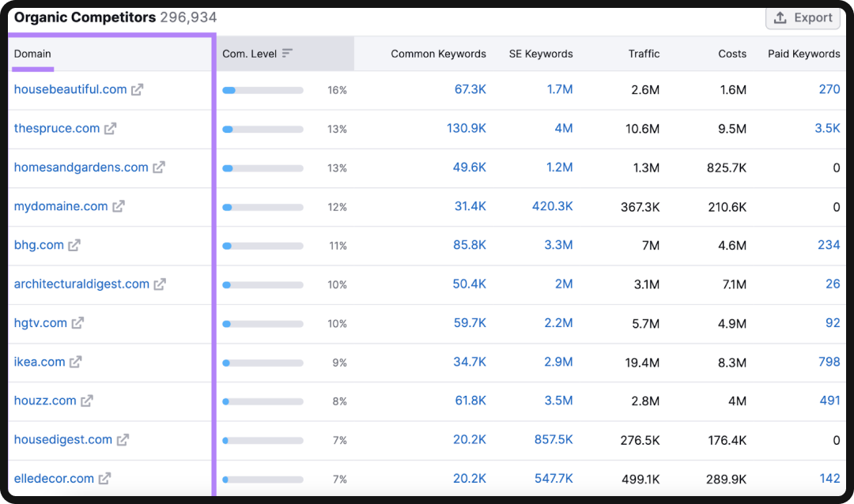
Task: Click the Export button
Action: tap(803, 17)
